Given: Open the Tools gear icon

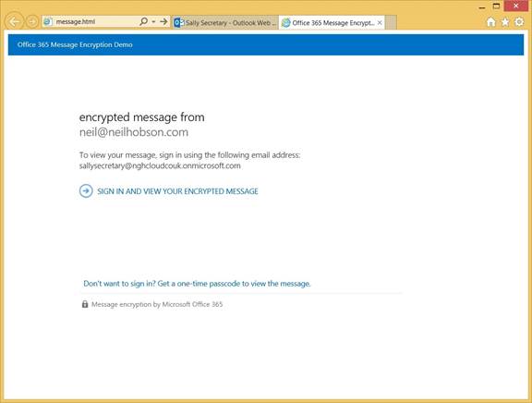Looking at the screenshot, I should 519,22.
